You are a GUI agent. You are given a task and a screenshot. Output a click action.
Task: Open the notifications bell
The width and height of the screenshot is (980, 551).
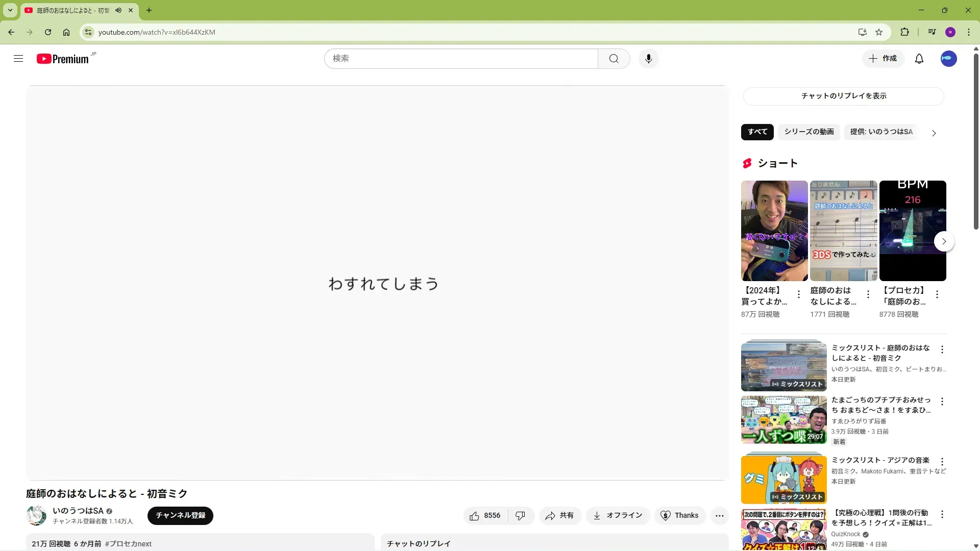(x=919, y=59)
